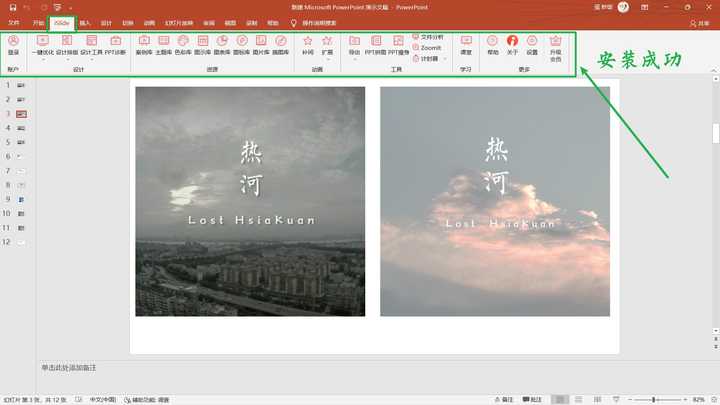Switch to Slide Sorter view
The height and width of the screenshot is (405, 720).
579,399
